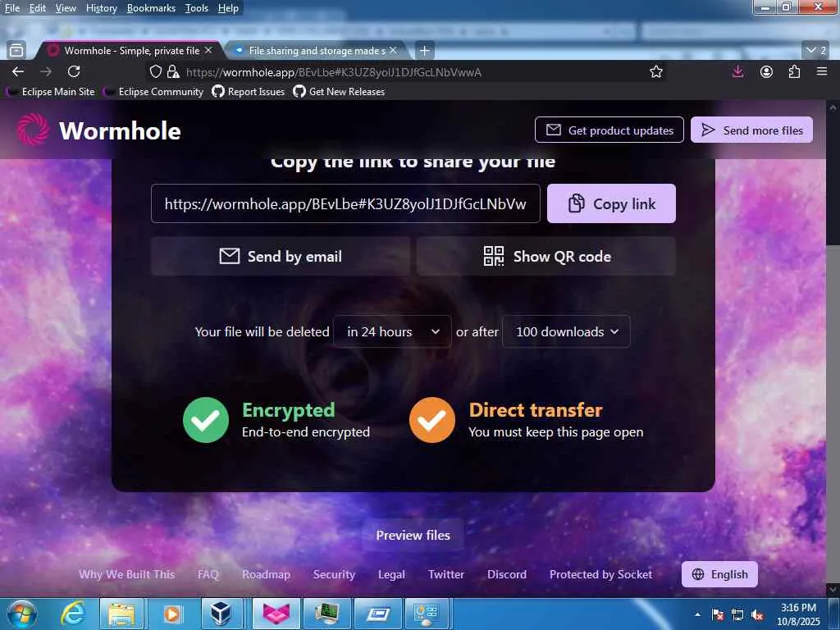Viewport: 840px width, 630px height.
Task: Close the Wormhole tab
Action: point(208,50)
